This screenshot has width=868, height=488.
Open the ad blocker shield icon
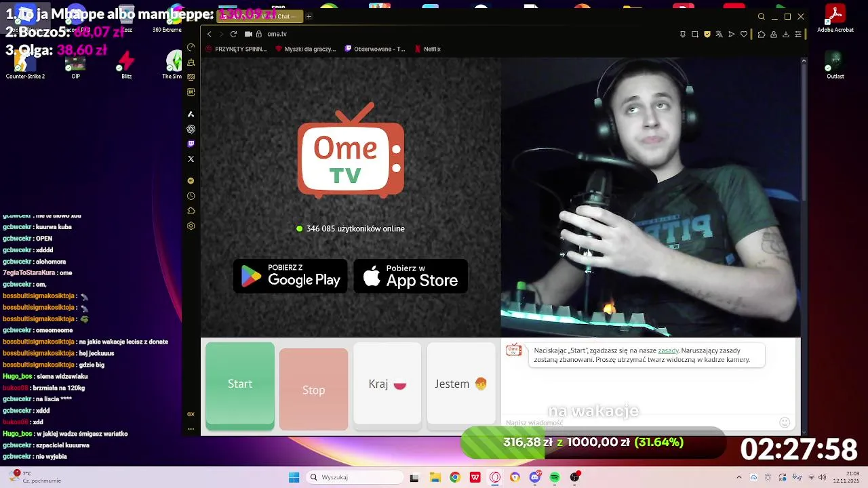pyautogui.click(x=707, y=34)
